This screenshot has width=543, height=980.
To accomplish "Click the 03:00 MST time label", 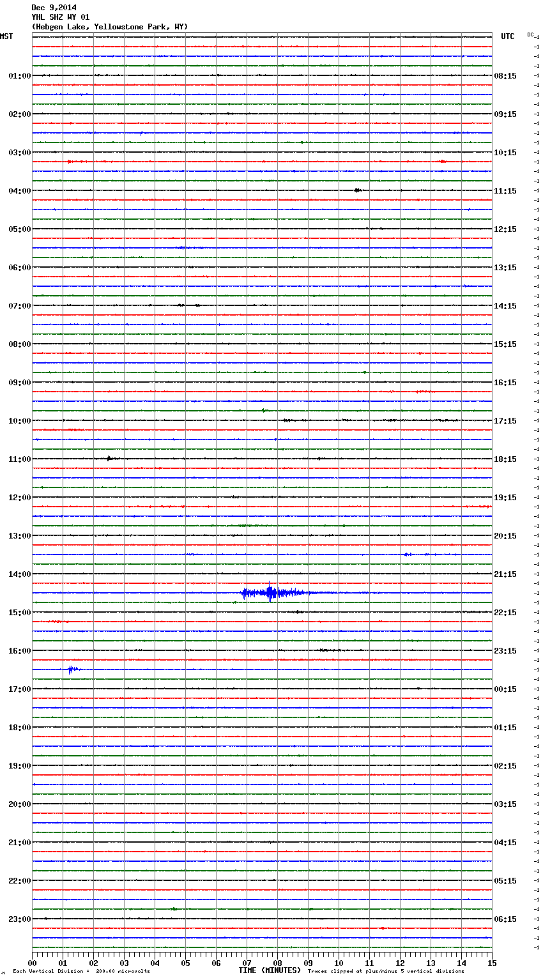I will 20,153.
